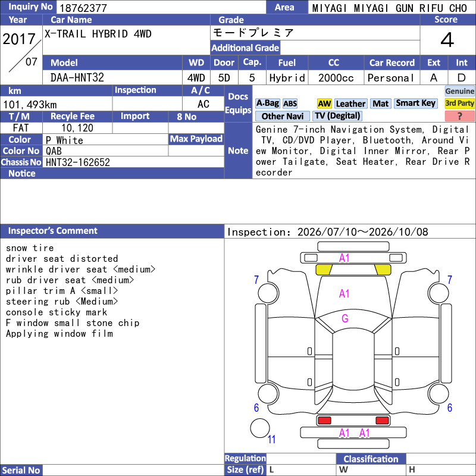Click the comment 'Applying window film'
This screenshot has width=476, height=476.
(59, 334)
